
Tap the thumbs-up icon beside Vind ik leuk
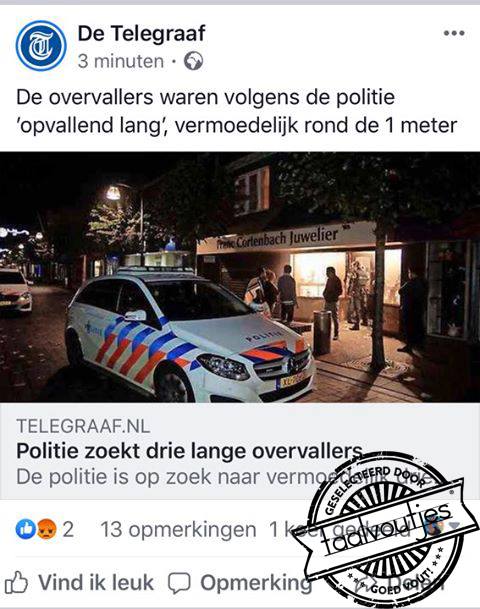[16, 582]
